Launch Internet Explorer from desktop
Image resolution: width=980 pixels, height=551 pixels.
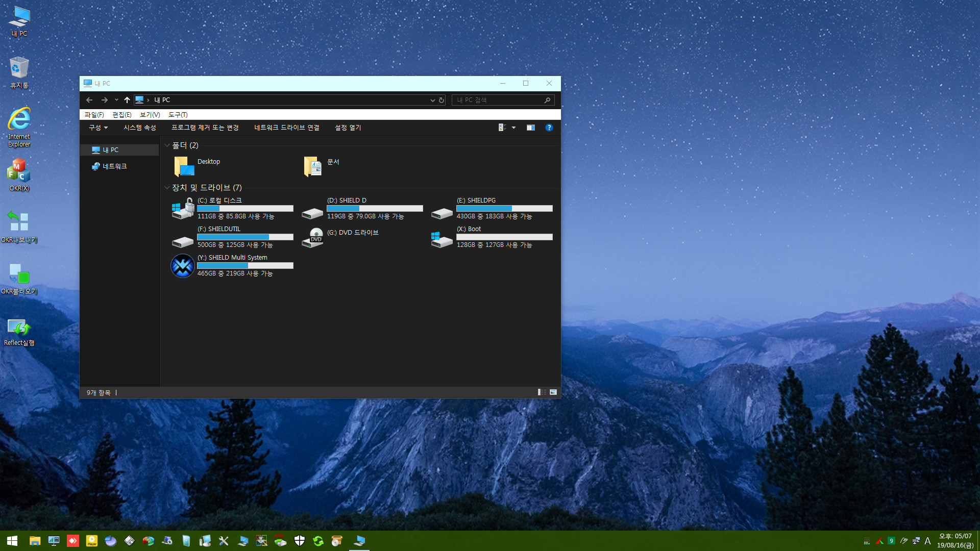coord(19,127)
